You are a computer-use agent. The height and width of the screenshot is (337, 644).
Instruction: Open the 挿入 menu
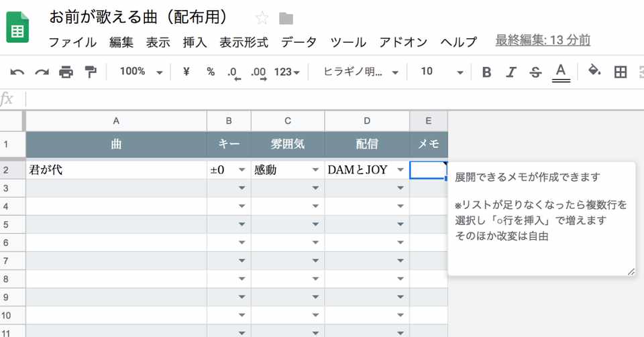click(x=195, y=42)
